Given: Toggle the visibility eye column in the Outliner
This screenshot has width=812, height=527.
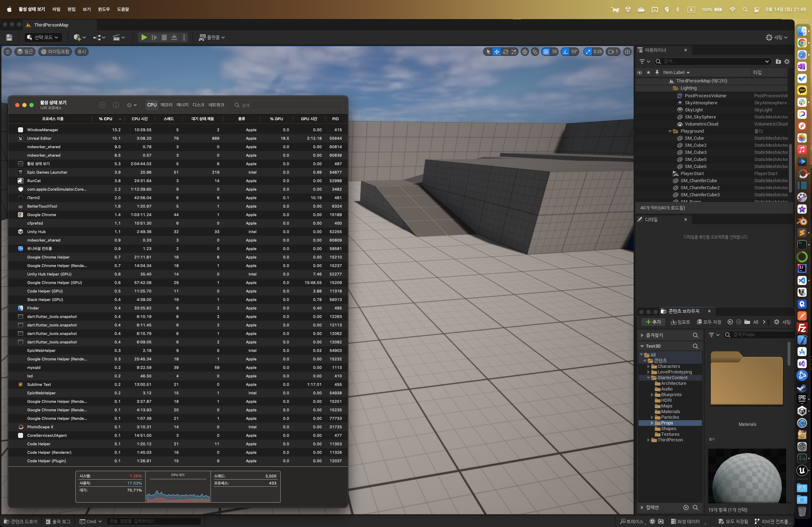Looking at the screenshot, I should (640, 73).
